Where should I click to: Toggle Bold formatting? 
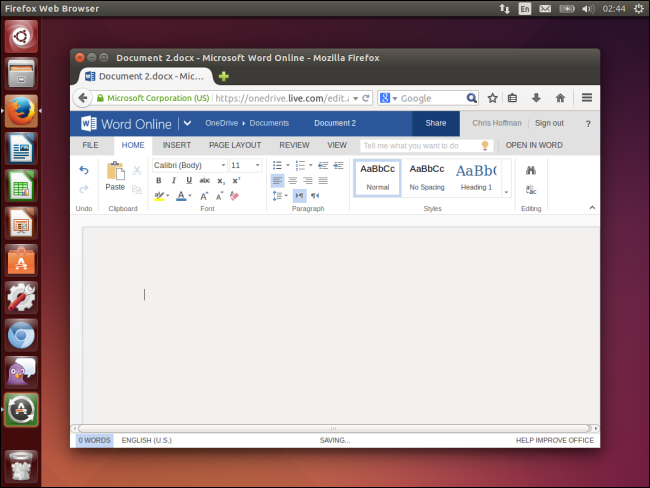click(158, 180)
